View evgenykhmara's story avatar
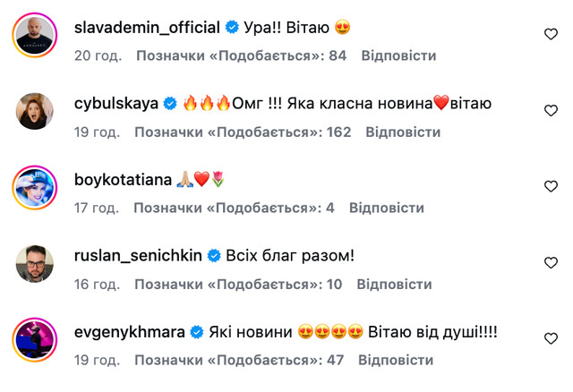 coord(36,339)
